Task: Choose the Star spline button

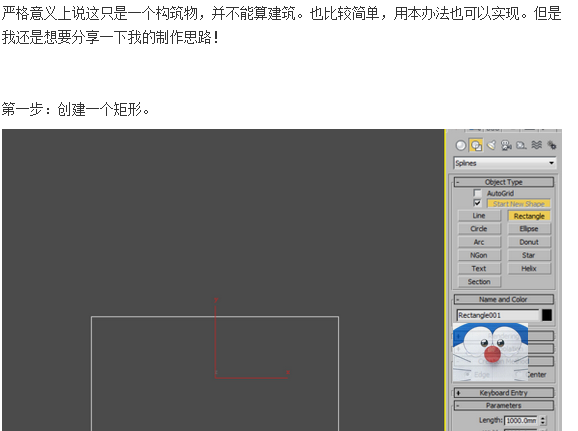Action: point(529,255)
